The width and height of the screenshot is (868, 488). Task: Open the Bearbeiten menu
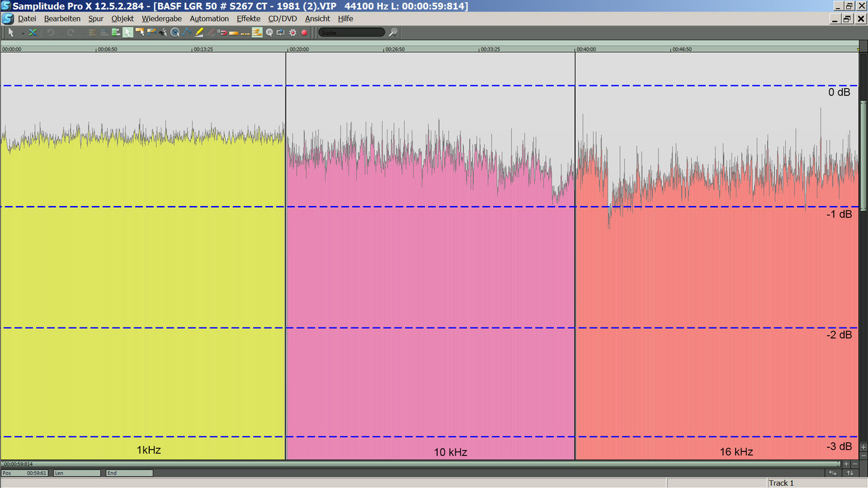62,19
